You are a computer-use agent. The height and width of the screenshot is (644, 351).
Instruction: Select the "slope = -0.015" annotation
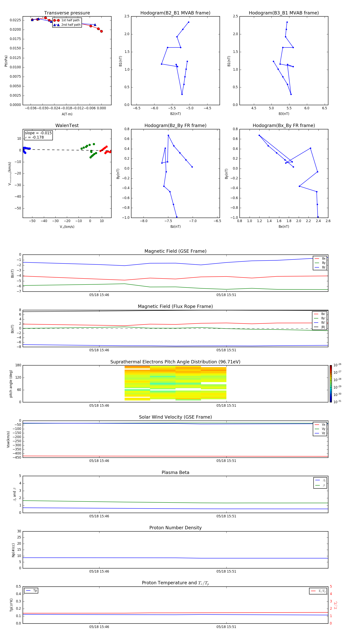click(38, 133)
